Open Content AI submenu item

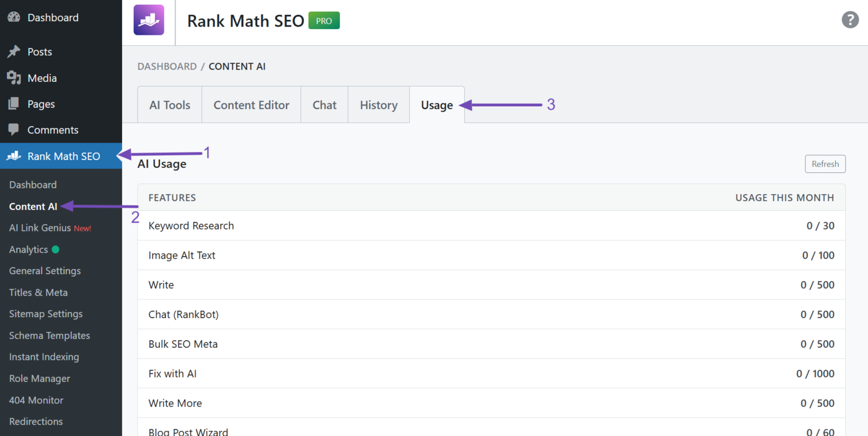coord(33,207)
